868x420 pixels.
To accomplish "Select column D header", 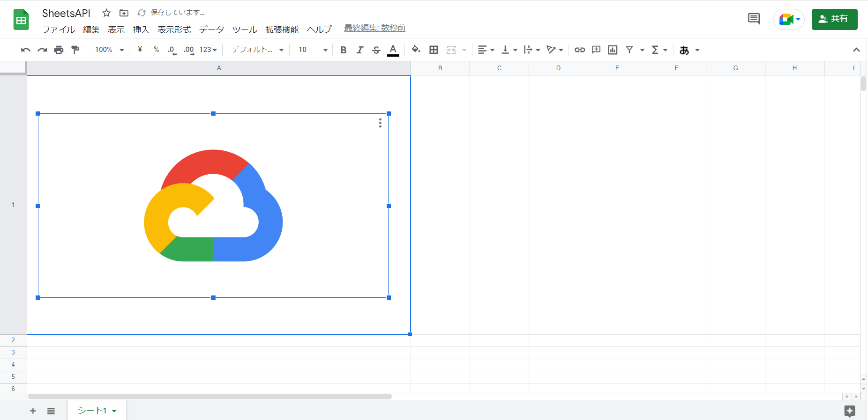I will pyautogui.click(x=558, y=68).
